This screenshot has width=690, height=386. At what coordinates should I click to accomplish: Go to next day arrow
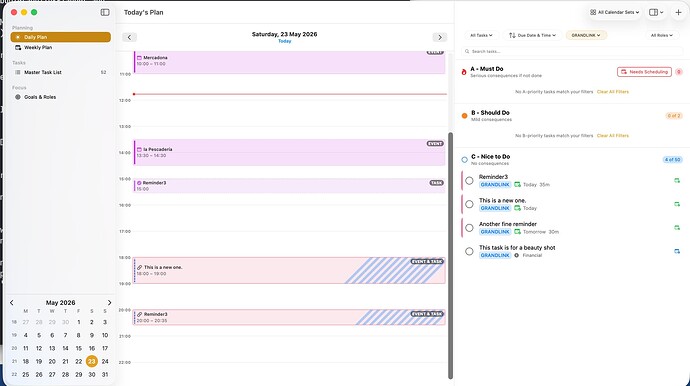coord(440,37)
